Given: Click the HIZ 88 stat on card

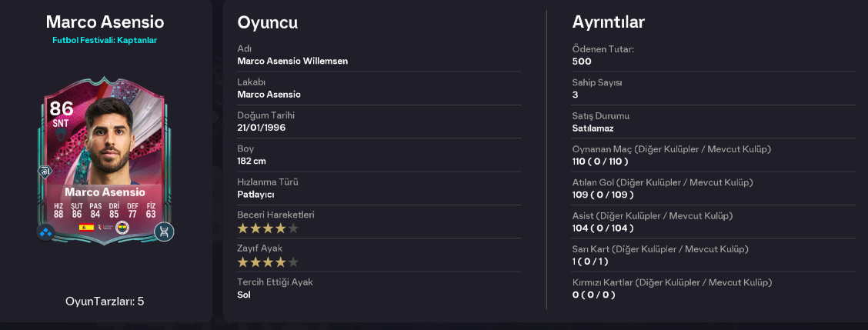Looking at the screenshot, I should 58,211.
